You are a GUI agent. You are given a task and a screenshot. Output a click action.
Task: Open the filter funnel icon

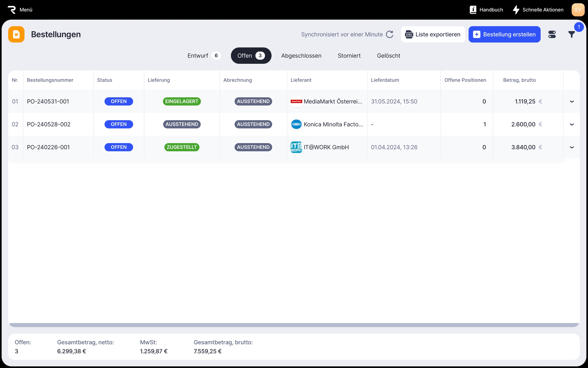point(571,34)
